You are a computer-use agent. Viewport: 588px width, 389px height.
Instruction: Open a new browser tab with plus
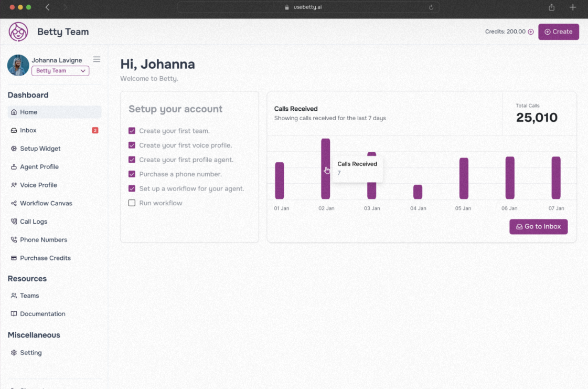tap(573, 7)
